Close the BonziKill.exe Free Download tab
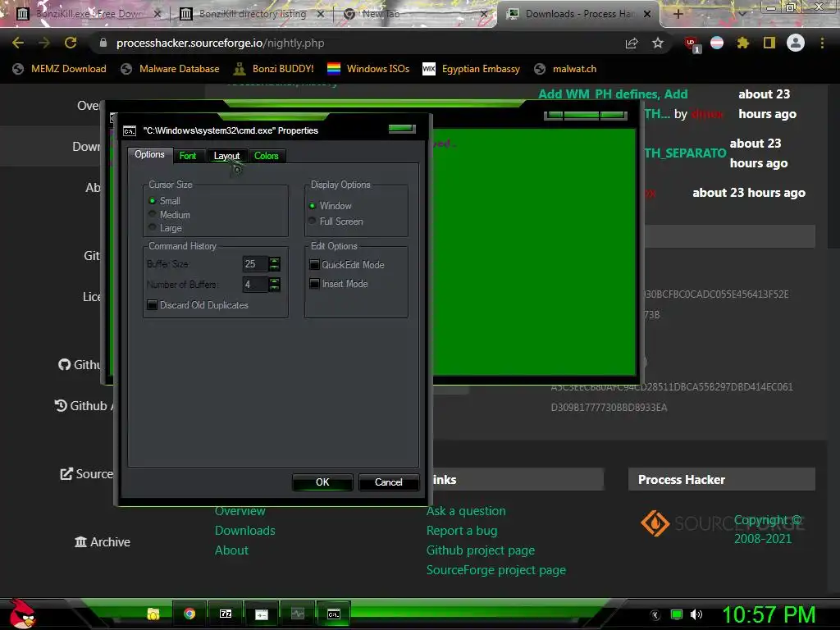This screenshot has height=630, width=840. 157,14
